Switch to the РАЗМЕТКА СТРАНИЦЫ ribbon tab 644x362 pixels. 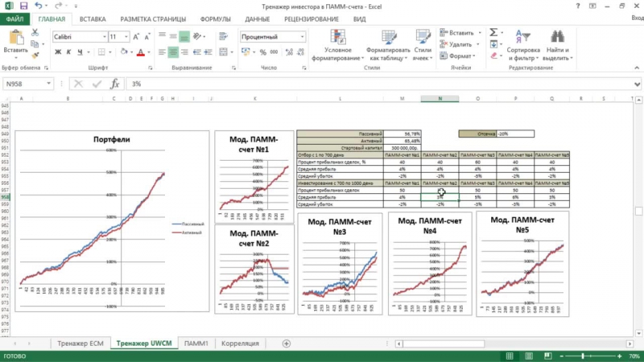click(153, 19)
